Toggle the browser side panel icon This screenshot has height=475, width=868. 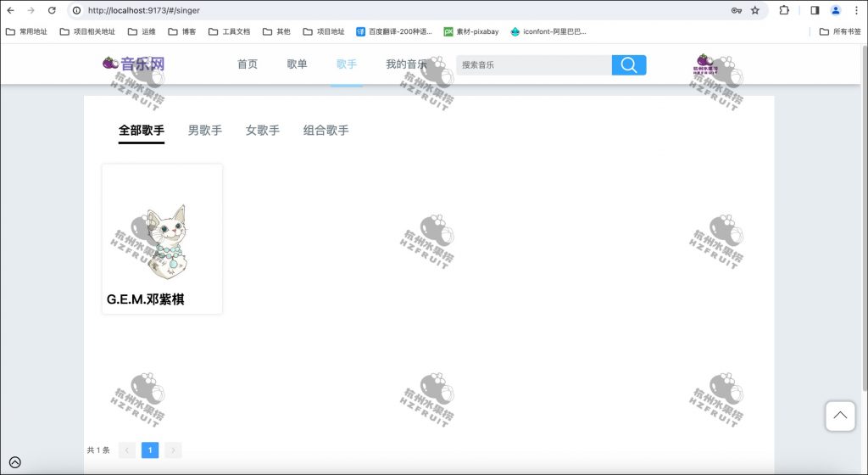pos(815,10)
